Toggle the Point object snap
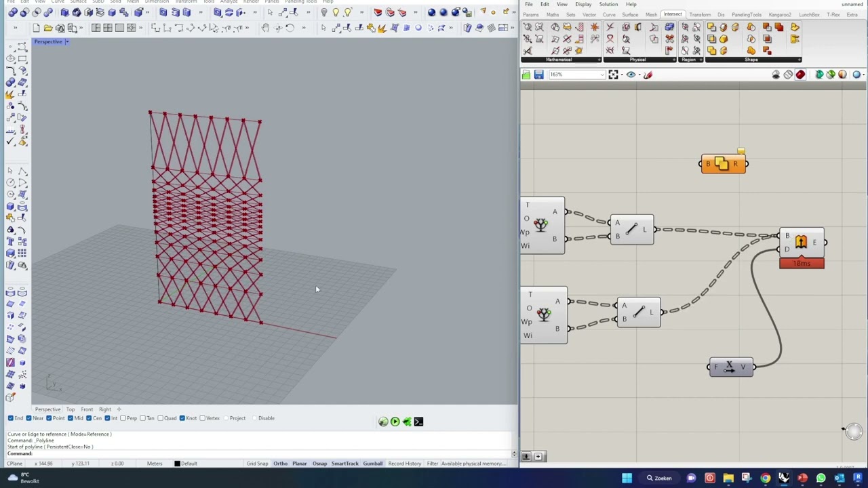Screen dimensions: 868x488 49,418
